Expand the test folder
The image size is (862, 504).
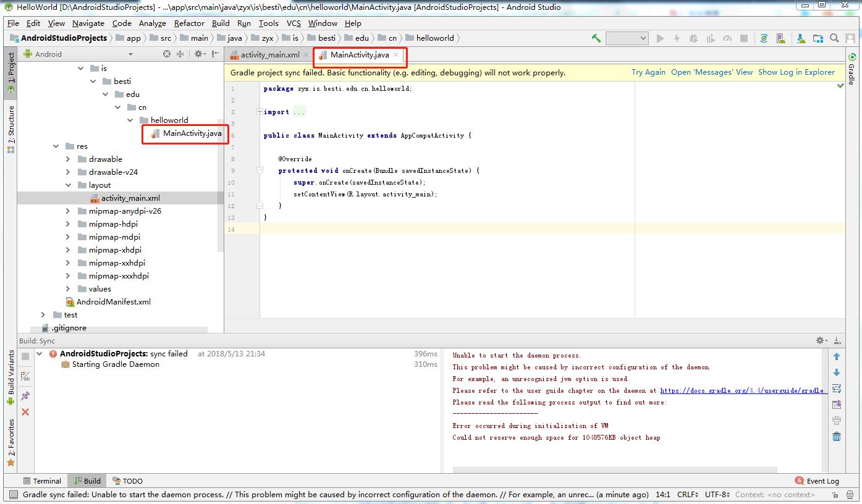pyautogui.click(x=43, y=315)
